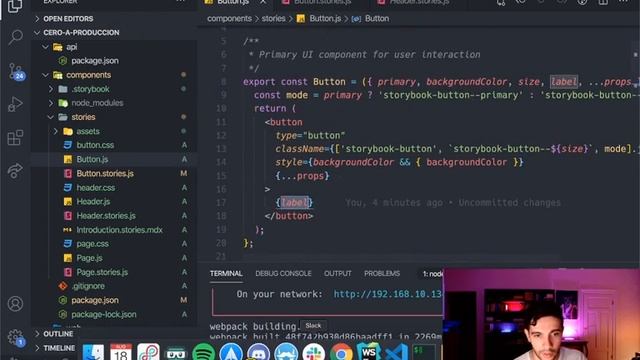Viewport: 640px width, 360px height.
Task: Close the Button.js editor tab
Action: point(263,2)
